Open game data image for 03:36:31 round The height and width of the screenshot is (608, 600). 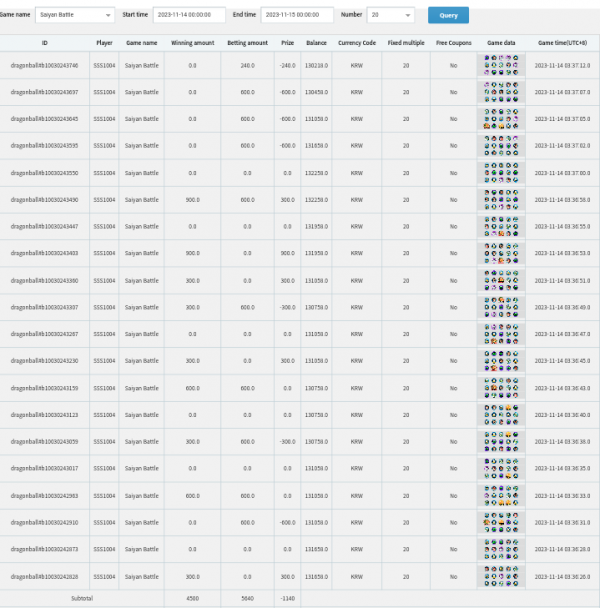pos(501,522)
